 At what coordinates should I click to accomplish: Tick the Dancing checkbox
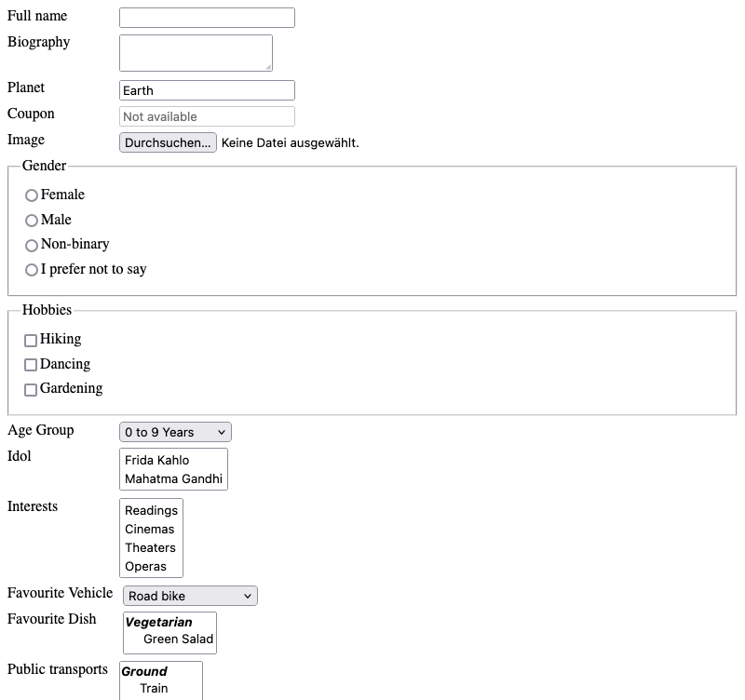pyautogui.click(x=31, y=365)
